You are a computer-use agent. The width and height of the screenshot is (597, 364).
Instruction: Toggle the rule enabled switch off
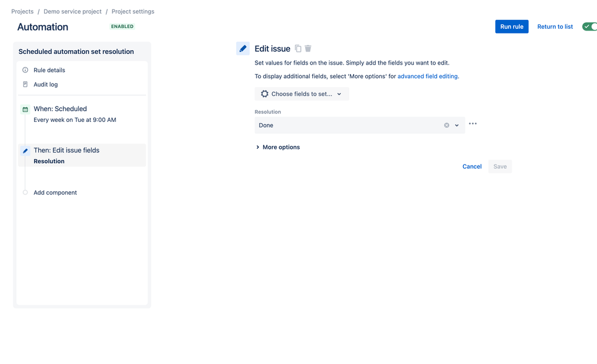tap(589, 27)
